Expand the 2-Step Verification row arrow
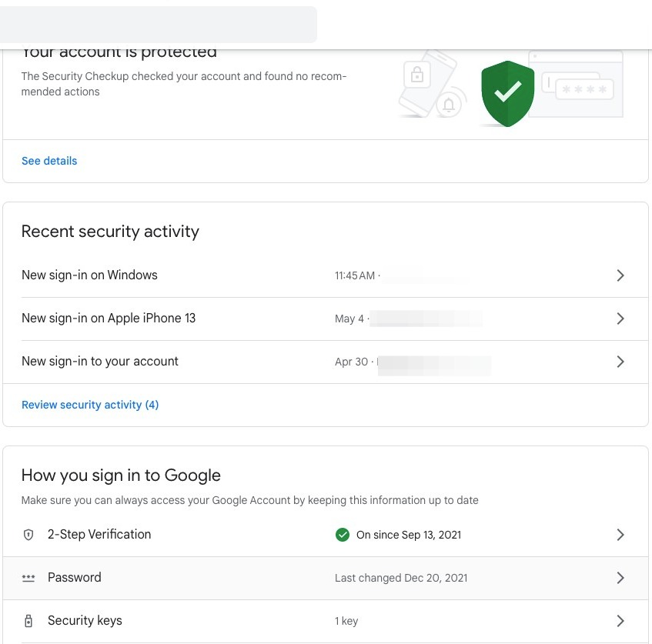Screen dimensions: 652x644 tap(620, 535)
